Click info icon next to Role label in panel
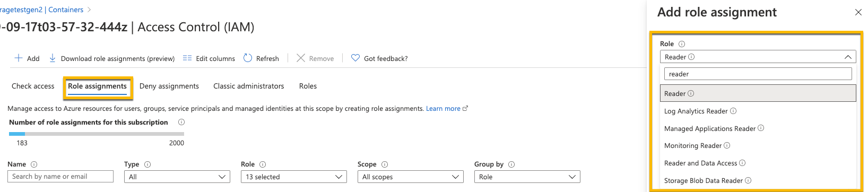The width and height of the screenshot is (868, 192). click(x=682, y=44)
